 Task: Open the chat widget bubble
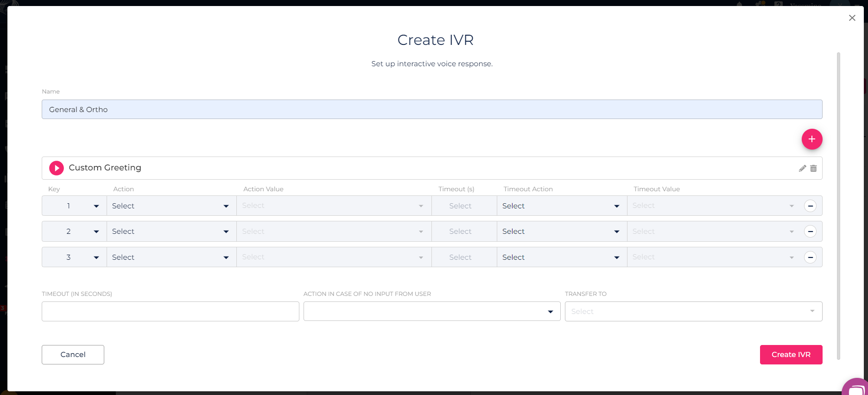[856, 388]
